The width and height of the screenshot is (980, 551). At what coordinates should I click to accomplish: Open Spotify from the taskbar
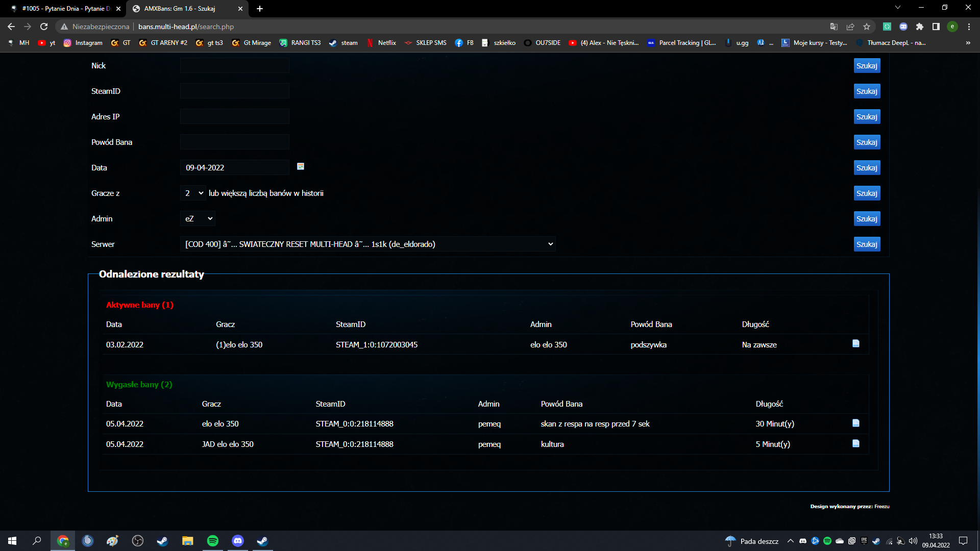213,541
